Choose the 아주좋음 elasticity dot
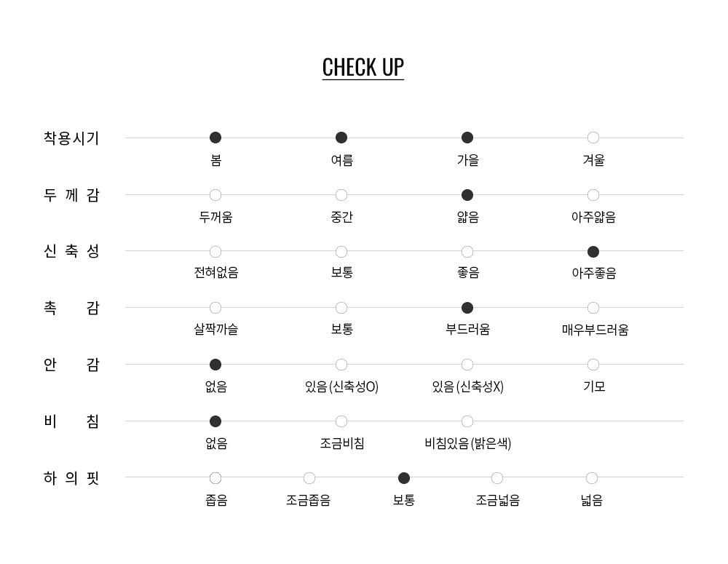 (x=593, y=252)
